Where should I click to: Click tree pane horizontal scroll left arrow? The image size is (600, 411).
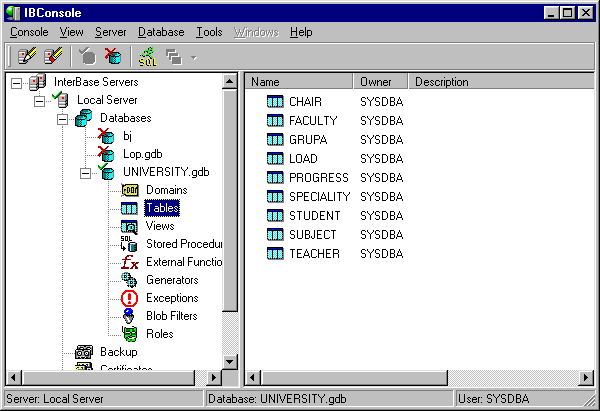pos(14,378)
